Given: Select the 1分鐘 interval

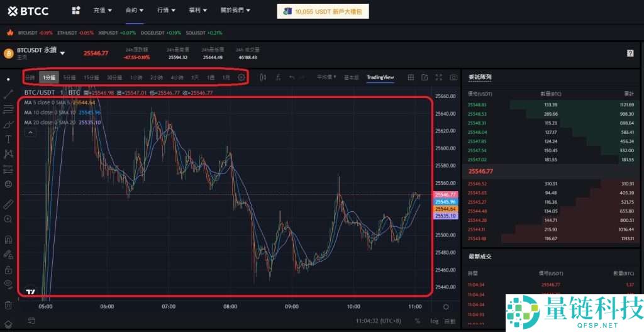Looking at the screenshot, I should (49, 77).
